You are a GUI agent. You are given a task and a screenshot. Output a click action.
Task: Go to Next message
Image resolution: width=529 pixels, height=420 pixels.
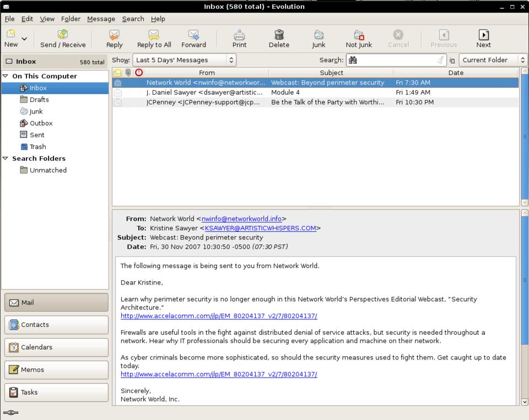(483, 35)
